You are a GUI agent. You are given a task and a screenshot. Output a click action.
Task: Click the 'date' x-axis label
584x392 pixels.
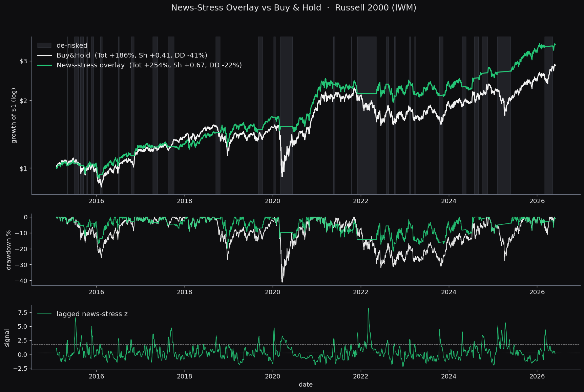(306, 385)
